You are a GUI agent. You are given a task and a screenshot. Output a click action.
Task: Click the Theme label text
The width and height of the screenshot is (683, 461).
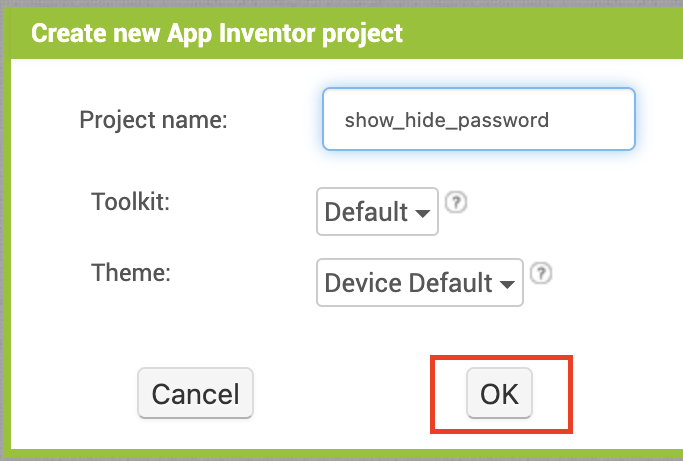(x=131, y=273)
